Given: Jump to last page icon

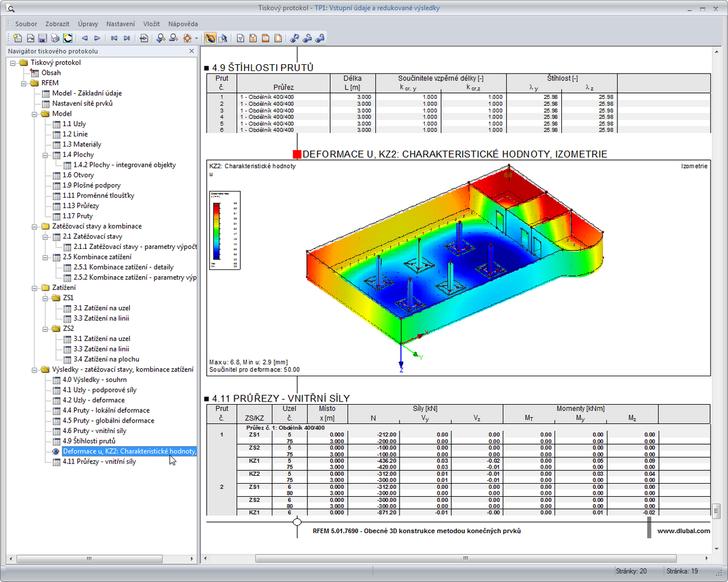Looking at the screenshot, I should [127, 38].
